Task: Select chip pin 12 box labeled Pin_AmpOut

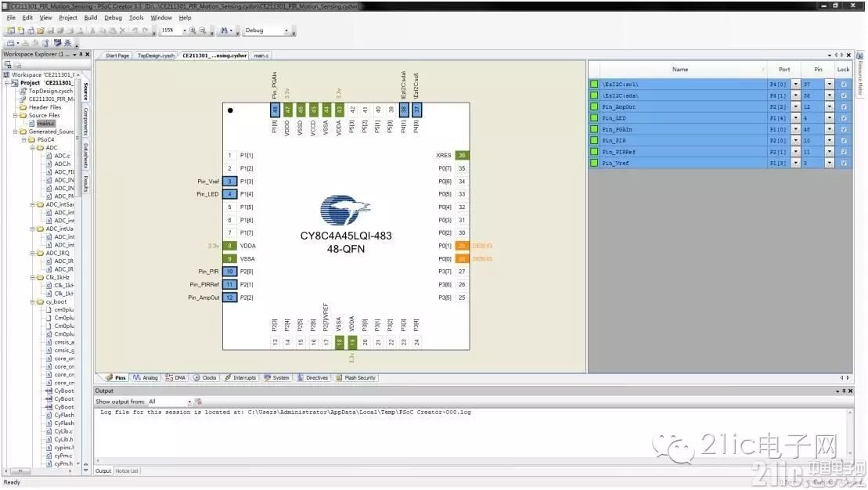Action: tap(230, 297)
